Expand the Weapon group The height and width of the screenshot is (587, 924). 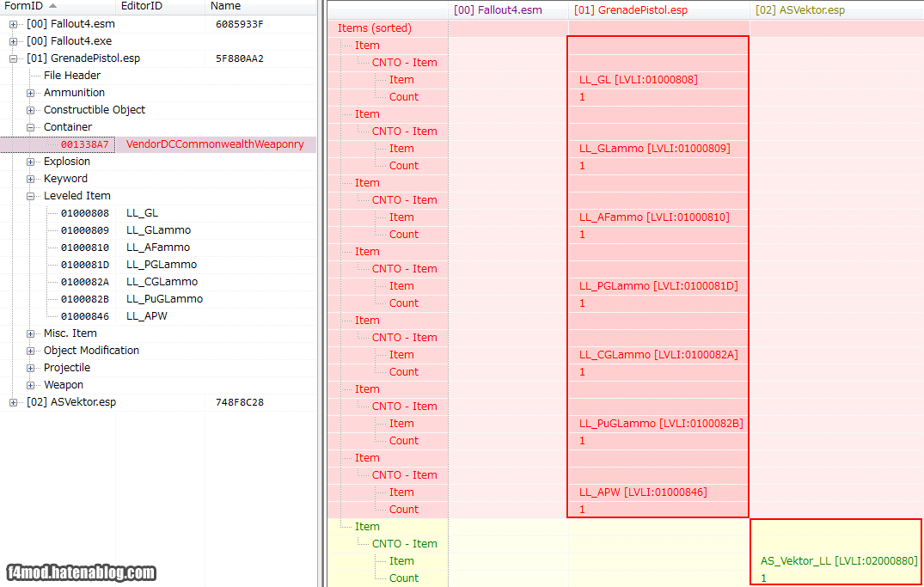(30, 385)
